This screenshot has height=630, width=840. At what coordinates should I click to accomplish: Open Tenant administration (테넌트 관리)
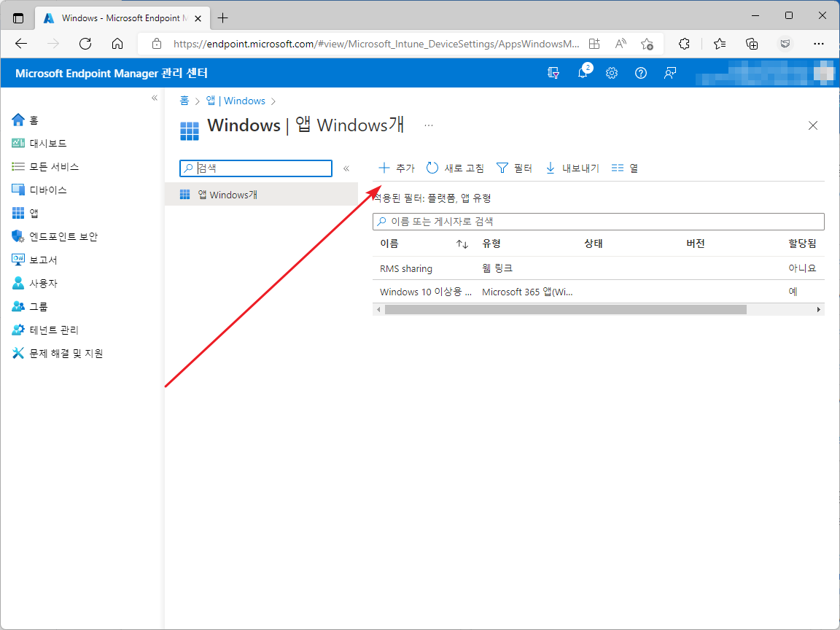pyautogui.click(x=45, y=330)
